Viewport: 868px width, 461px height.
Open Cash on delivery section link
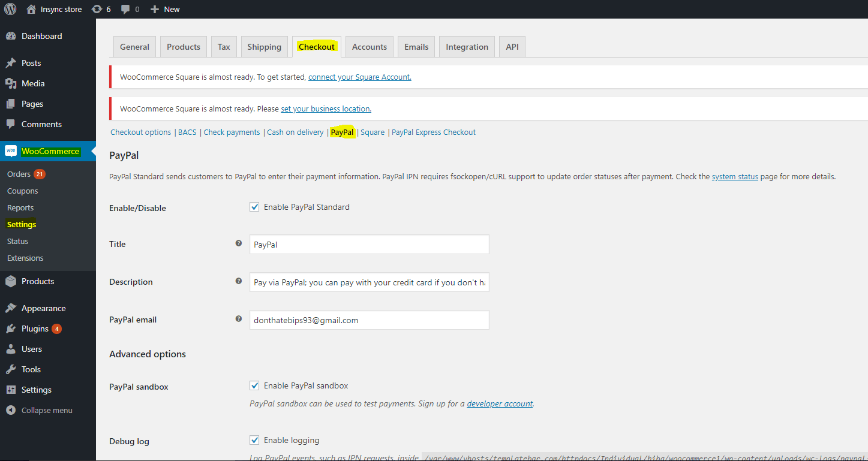point(295,132)
